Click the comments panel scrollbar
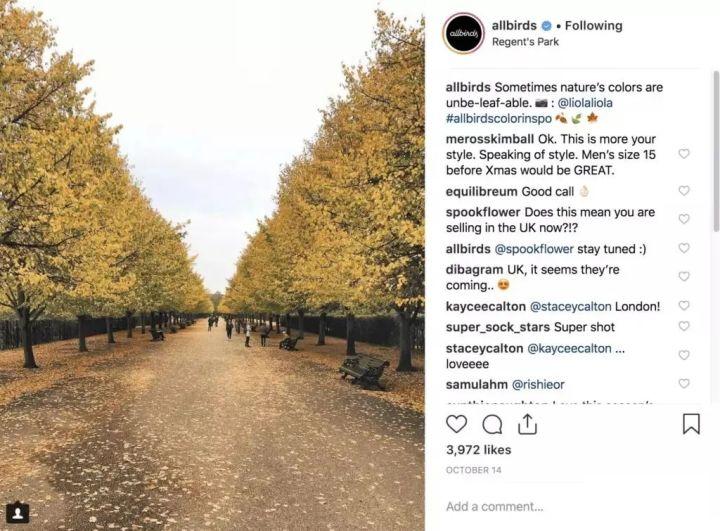720x531 pixels. (716, 151)
